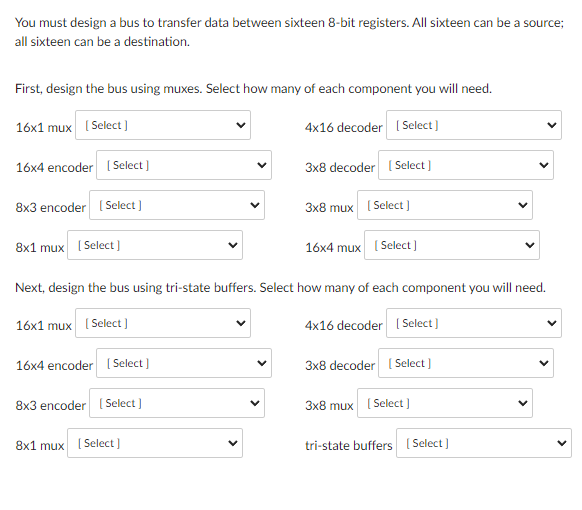Open the 4x16 decoder dropdown in tri-state design
The height and width of the screenshot is (510, 582).
click(x=474, y=323)
